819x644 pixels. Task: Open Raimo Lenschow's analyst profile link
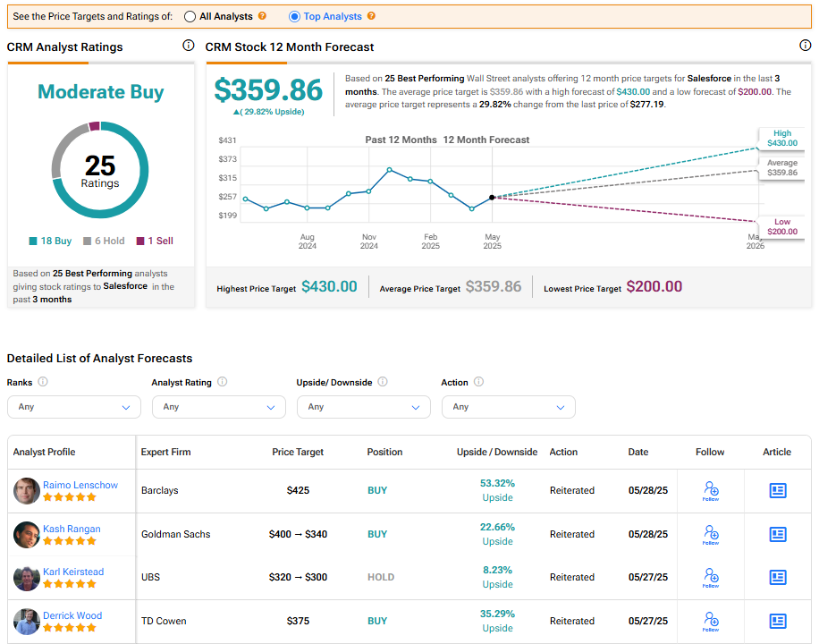[80, 485]
